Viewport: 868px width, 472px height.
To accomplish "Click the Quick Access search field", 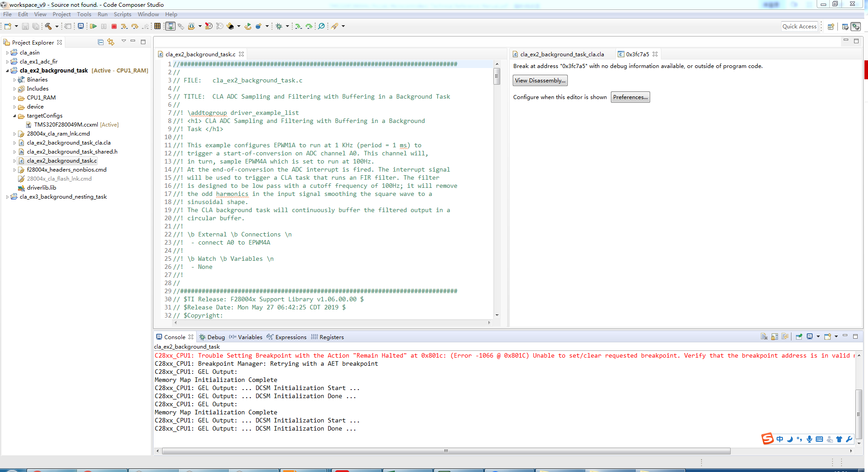I will pos(799,27).
